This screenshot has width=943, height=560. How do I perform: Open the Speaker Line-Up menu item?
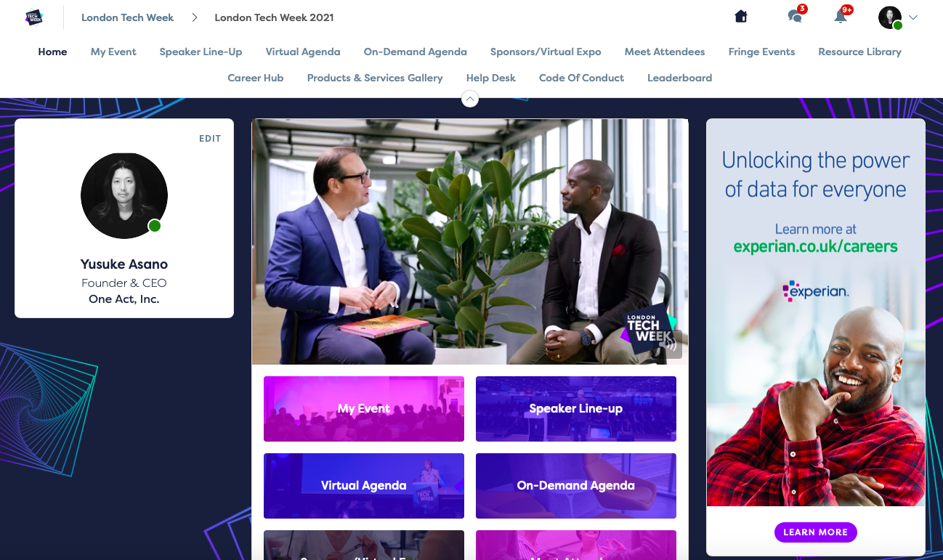point(201,52)
